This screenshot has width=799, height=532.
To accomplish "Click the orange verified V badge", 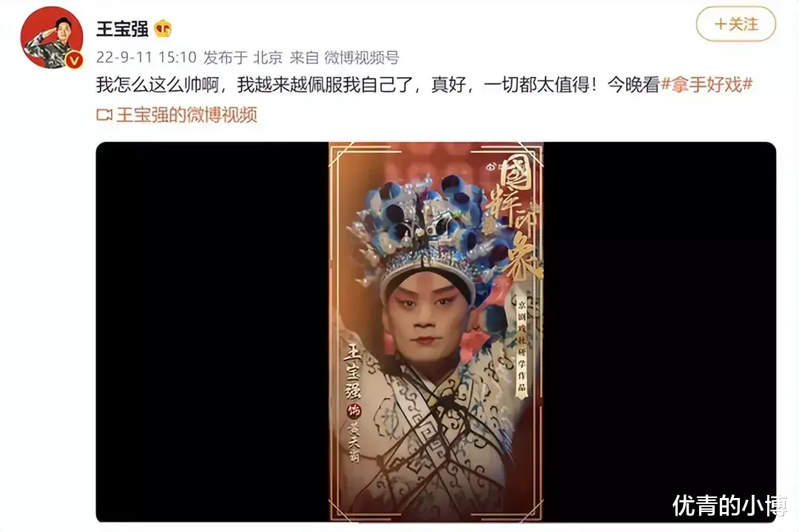I will pyautogui.click(x=75, y=61).
